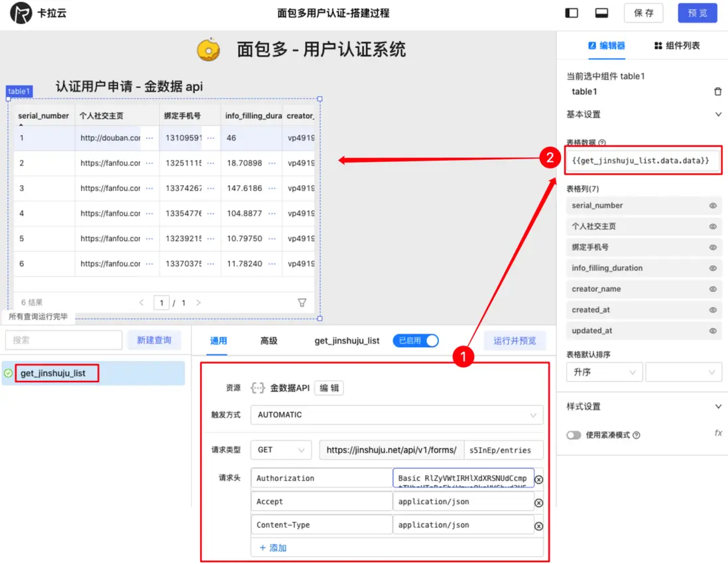
Task: Click + 添加 header link
Action: [273, 547]
